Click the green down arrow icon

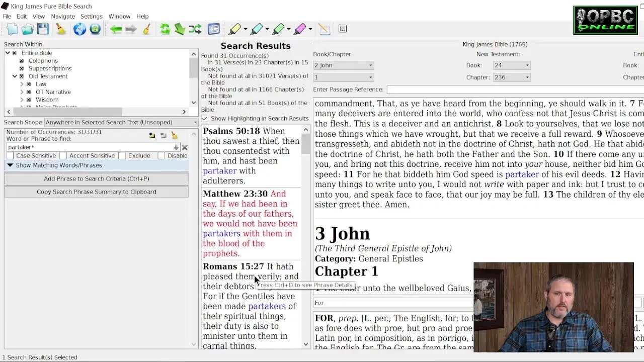[180, 29]
